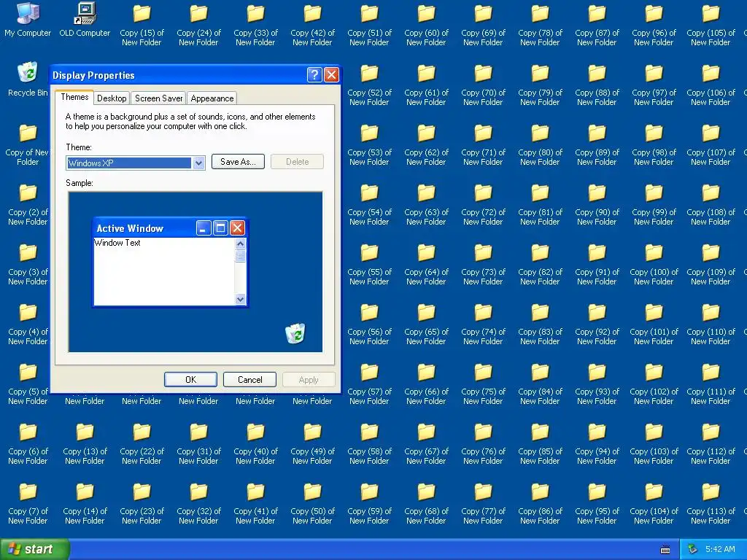Image resolution: width=747 pixels, height=560 pixels.
Task: Select the Copy (91) of New Folder icon
Action: (597, 264)
